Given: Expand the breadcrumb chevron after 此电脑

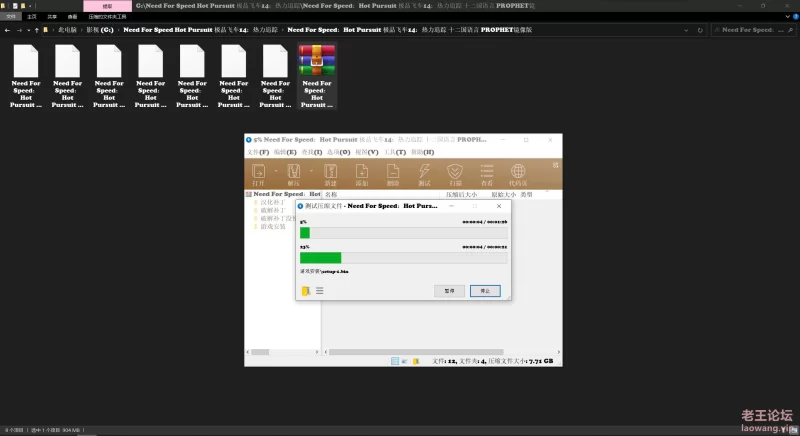Looking at the screenshot, I should click(82, 30).
